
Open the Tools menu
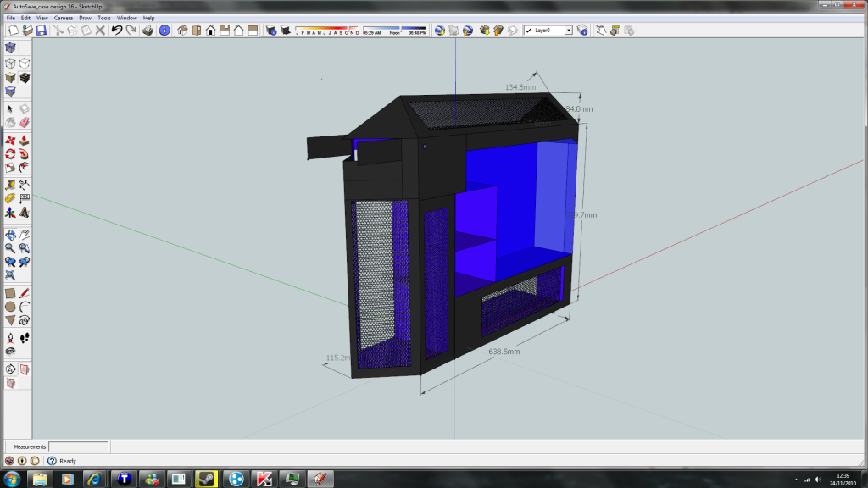[x=104, y=18]
